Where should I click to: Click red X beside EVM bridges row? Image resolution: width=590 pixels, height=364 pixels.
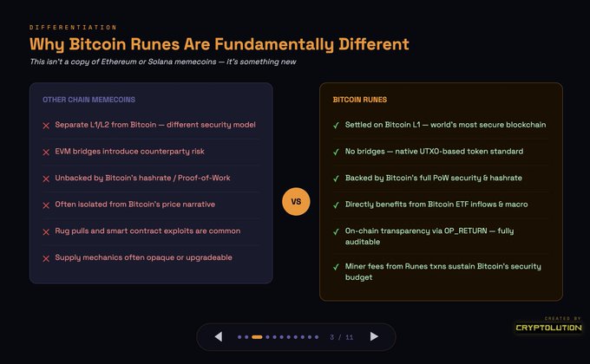pos(46,152)
